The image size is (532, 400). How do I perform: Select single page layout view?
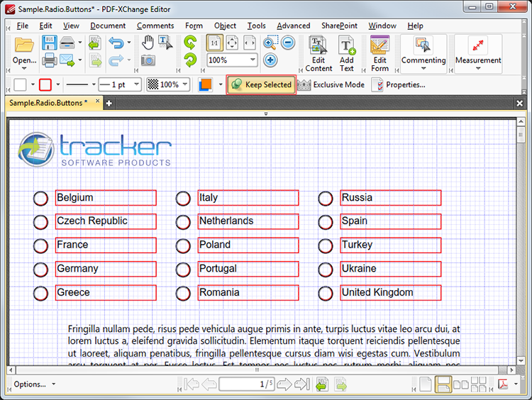pyautogui.click(x=426, y=384)
